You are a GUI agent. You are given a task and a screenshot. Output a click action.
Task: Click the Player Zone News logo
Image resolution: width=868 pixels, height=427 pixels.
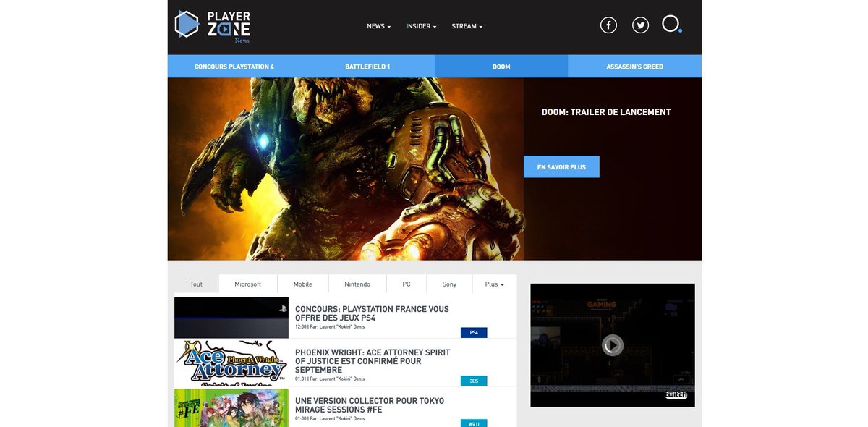[x=213, y=26]
